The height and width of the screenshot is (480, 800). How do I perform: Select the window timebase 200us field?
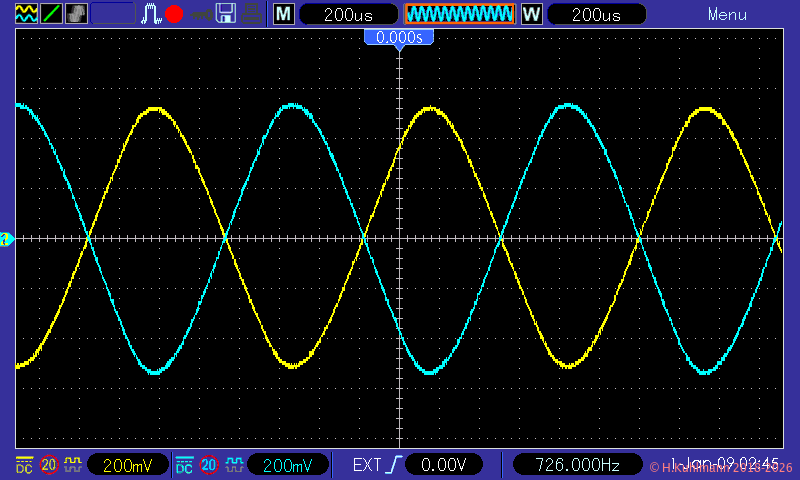coord(597,14)
